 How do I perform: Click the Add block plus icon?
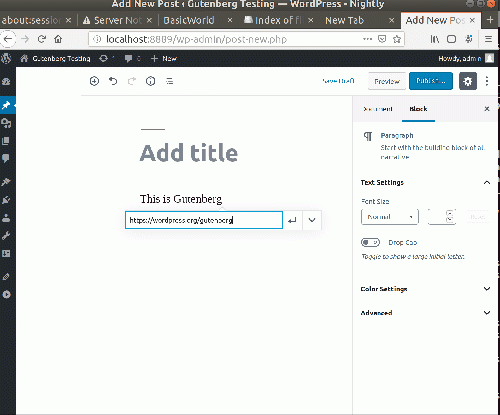click(94, 81)
